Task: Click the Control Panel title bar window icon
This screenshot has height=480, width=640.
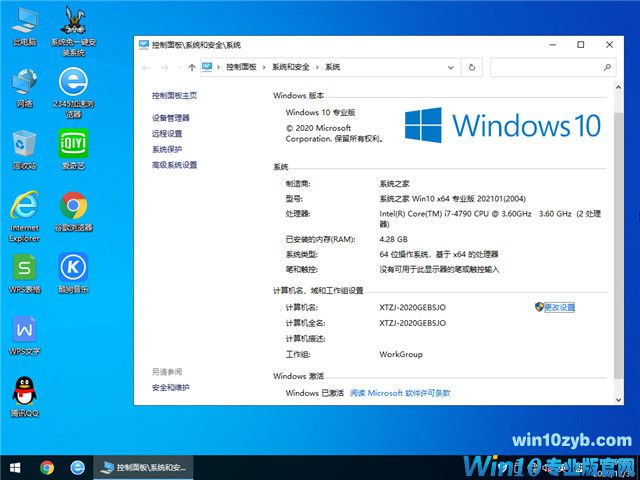Action: (144, 44)
